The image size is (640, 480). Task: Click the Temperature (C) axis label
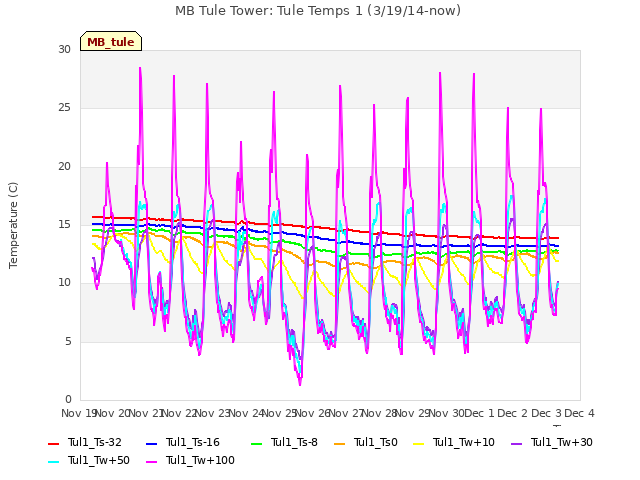[13, 225]
